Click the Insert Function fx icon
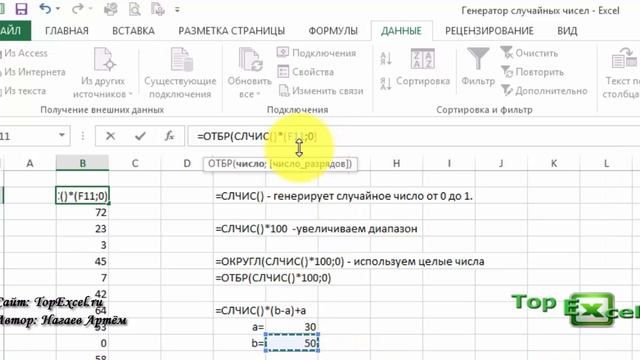The height and width of the screenshot is (360, 640). (169, 136)
